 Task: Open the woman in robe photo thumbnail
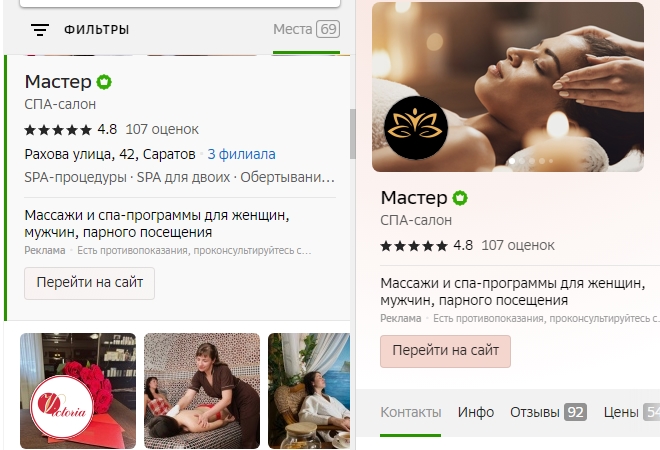tap(309, 391)
